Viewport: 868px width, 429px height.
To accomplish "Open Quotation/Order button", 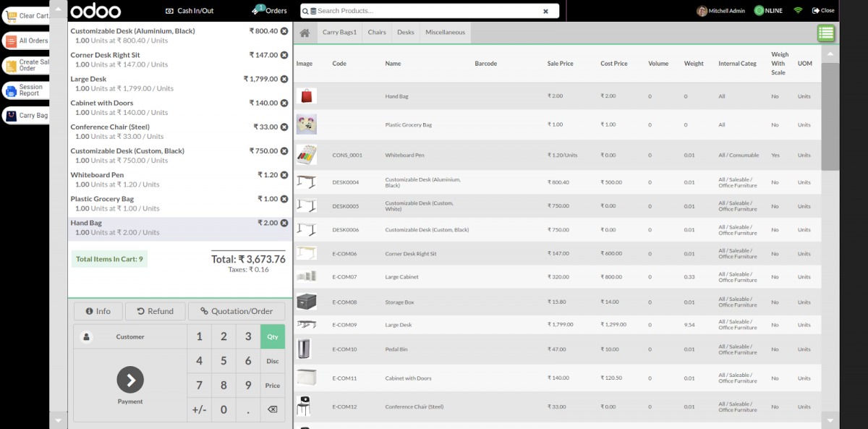I will [x=237, y=311].
